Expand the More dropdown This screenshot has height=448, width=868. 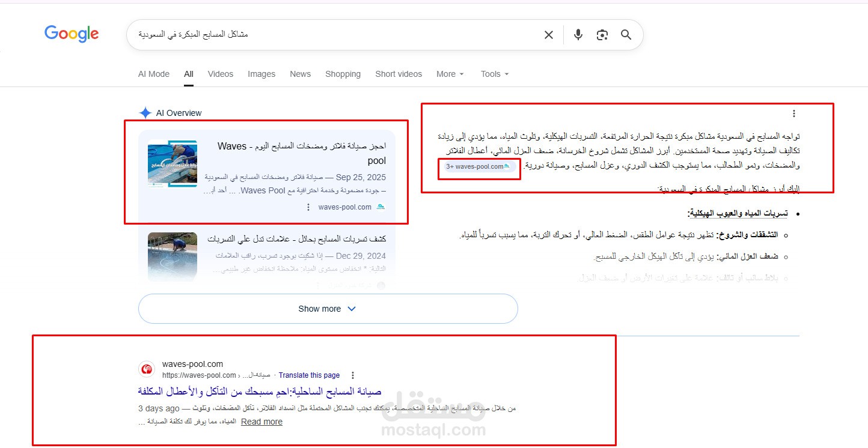tap(450, 74)
